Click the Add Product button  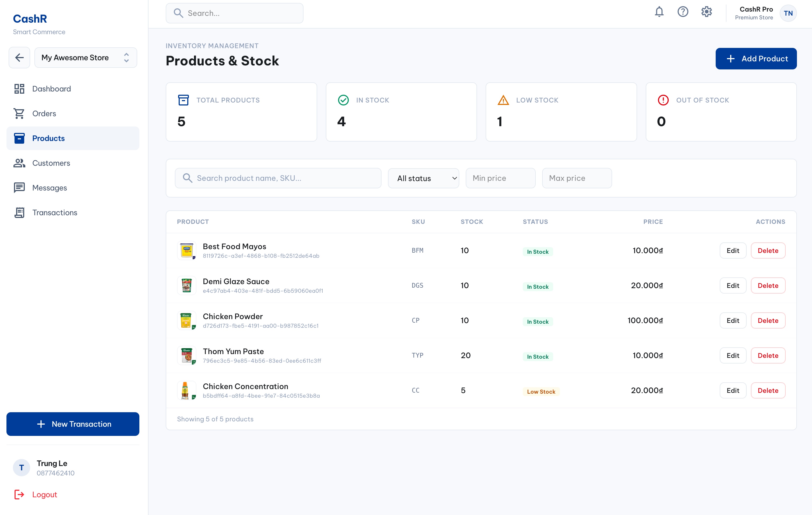pyautogui.click(x=756, y=59)
